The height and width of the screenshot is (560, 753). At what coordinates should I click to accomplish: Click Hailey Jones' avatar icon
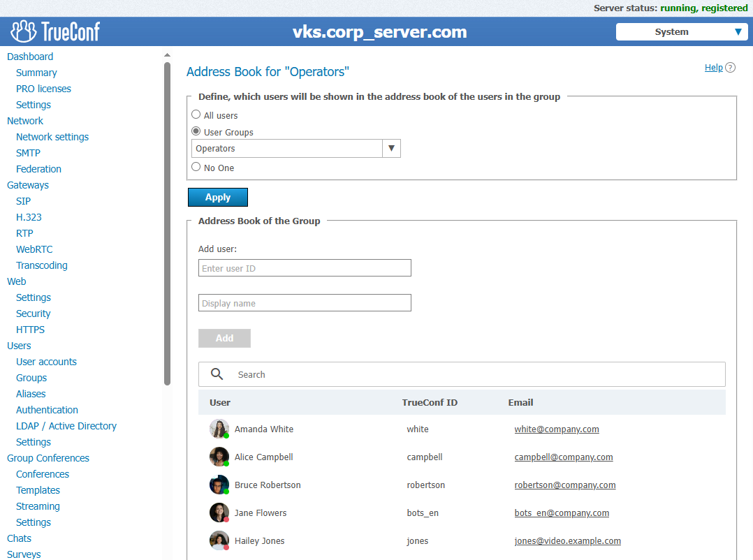[x=219, y=540]
